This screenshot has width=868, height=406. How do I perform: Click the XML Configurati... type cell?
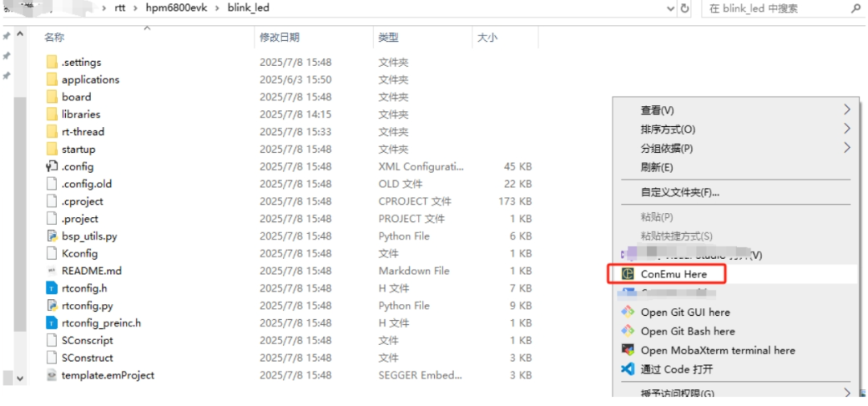(x=421, y=166)
